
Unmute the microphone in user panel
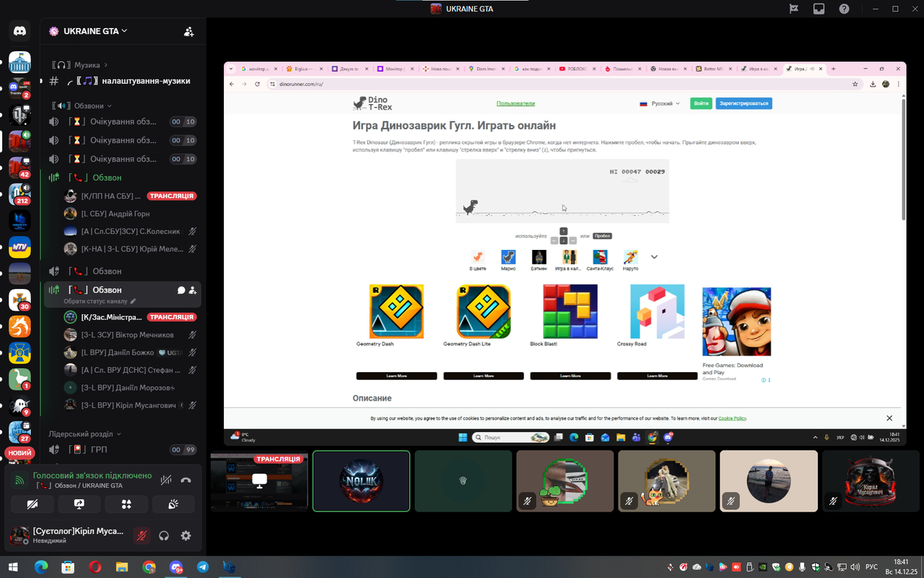[x=141, y=535]
